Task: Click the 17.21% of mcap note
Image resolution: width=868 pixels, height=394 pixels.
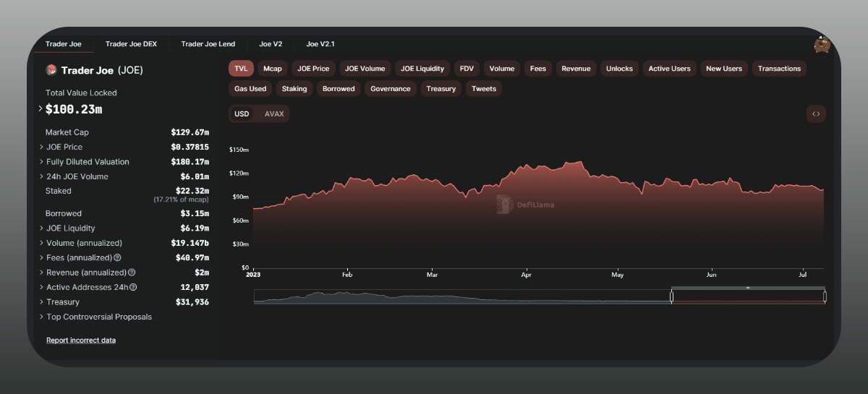Action: click(181, 199)
